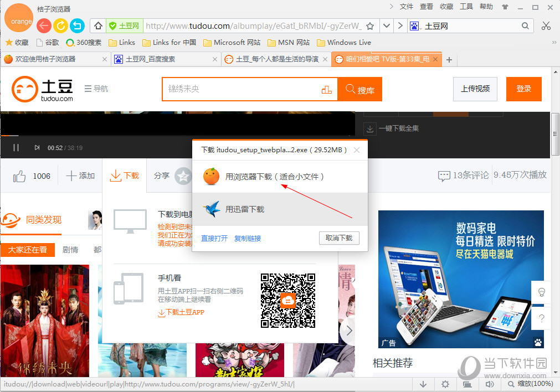Click the scissors screenshot icon
This screenshot has width=560, height=392.
(x=546, y=25)
